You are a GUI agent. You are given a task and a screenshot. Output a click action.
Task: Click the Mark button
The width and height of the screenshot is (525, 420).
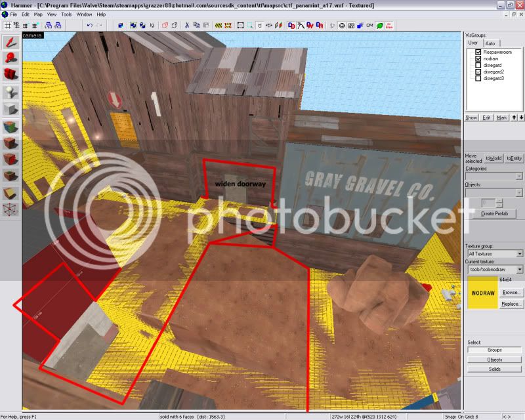[502, 117]
